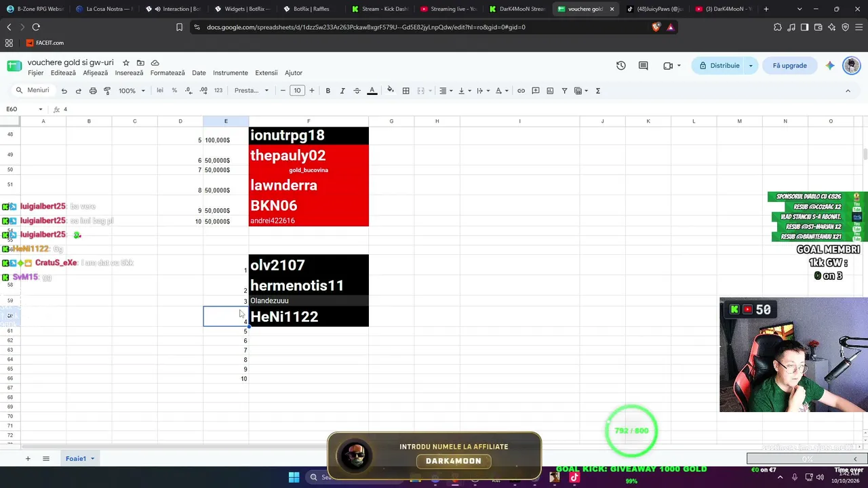Add a comment from the toolbar
The height and width of the screenshot is (488, 868).
click(x=536, y=91)
